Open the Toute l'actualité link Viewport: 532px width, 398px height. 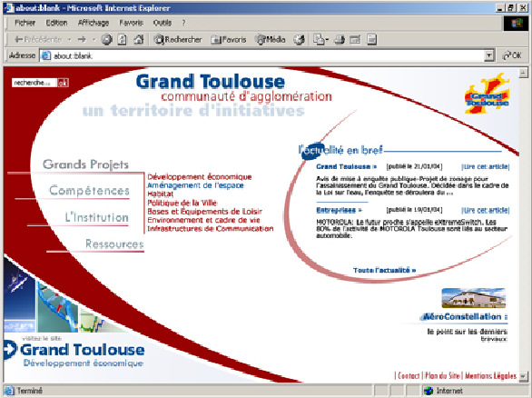tap(384, 270)
